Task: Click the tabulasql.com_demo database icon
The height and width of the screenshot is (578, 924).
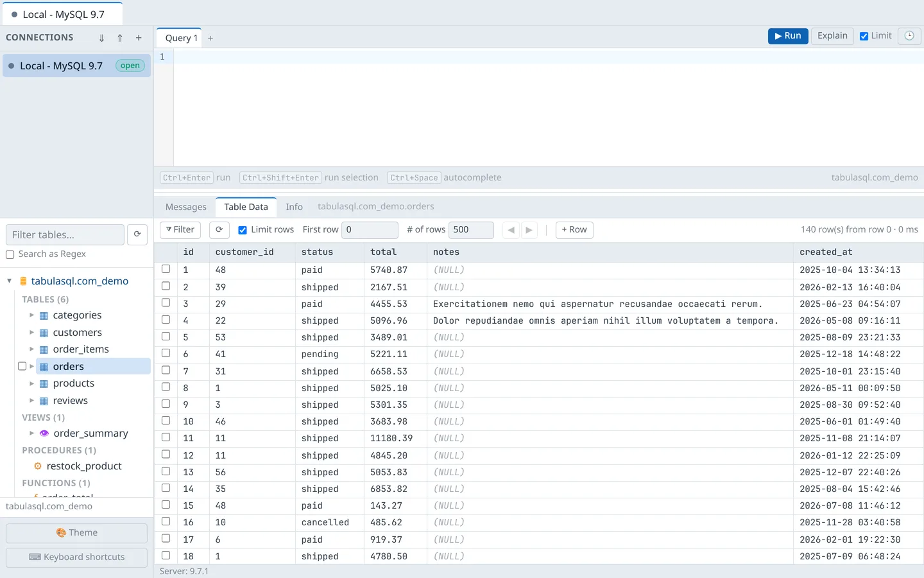Action: pos(23,281)
